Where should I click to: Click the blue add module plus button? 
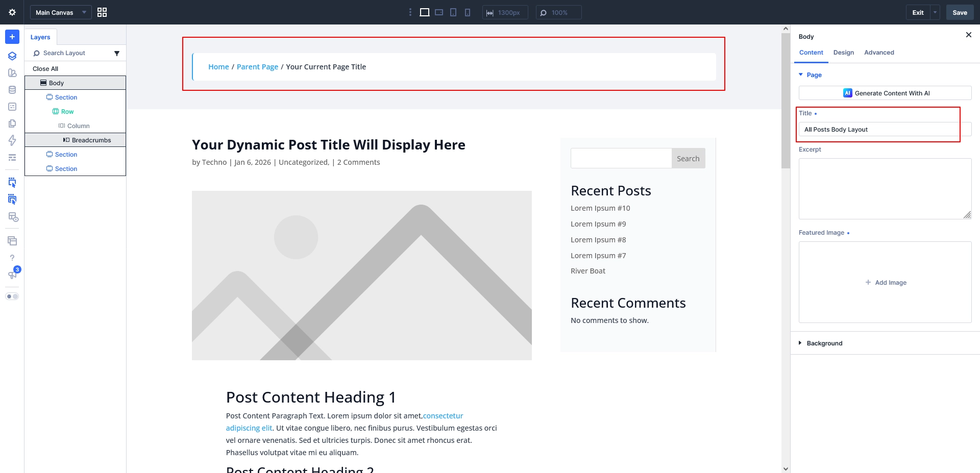(12, 37)
